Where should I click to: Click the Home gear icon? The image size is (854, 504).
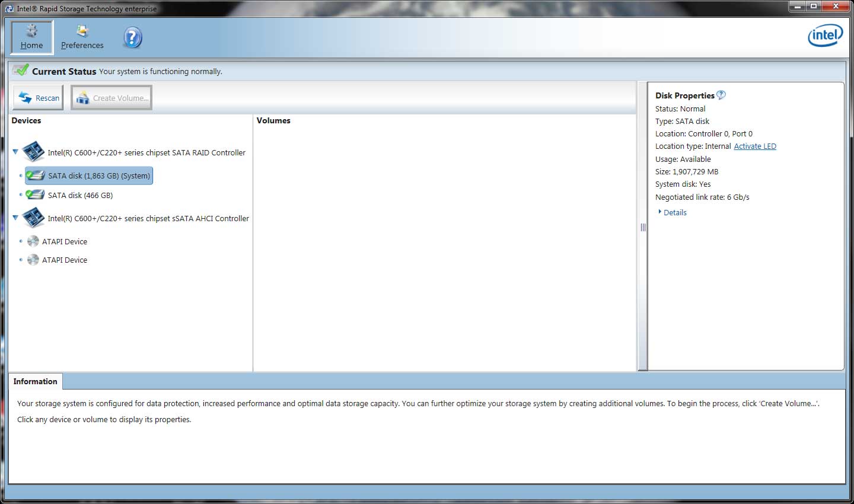(32, 31)
